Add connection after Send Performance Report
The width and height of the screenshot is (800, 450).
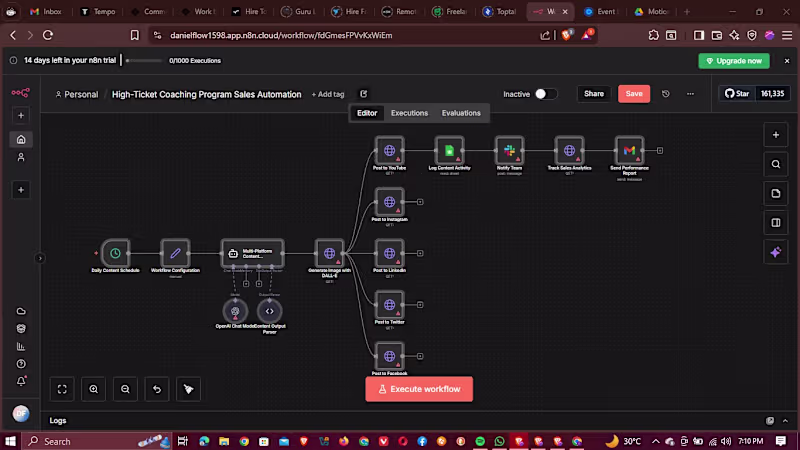660,151
